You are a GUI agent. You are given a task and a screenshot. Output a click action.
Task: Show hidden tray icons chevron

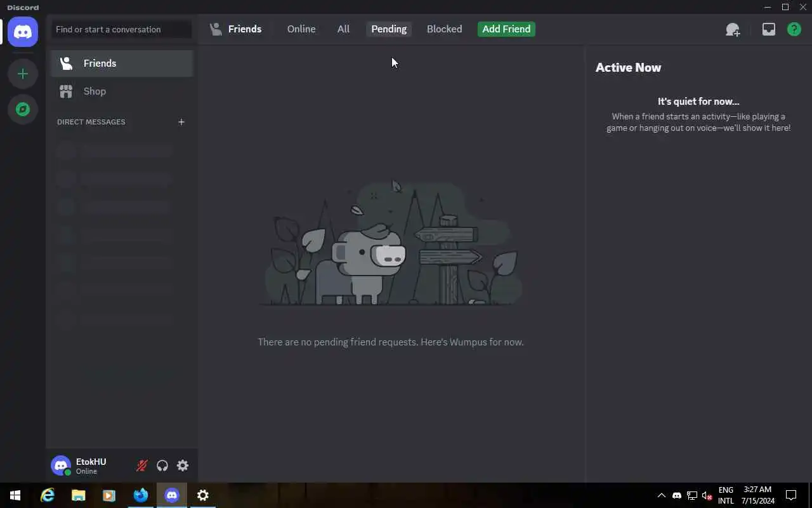(661, 495)
